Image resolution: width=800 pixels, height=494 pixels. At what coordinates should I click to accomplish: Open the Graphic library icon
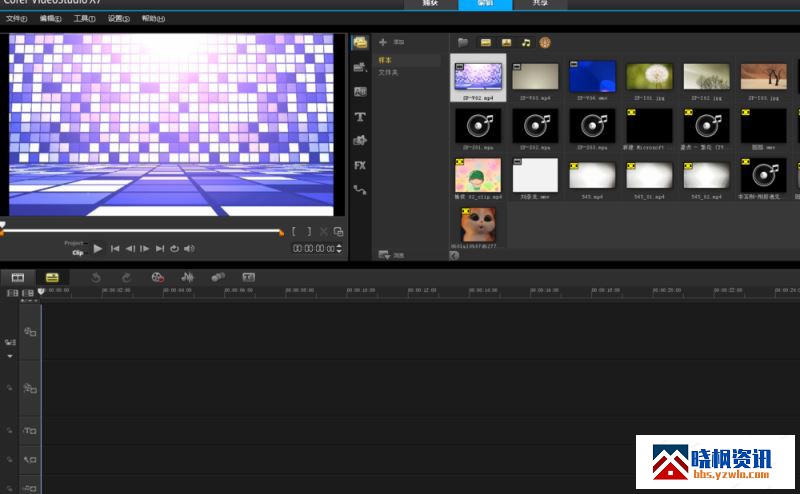360,140
